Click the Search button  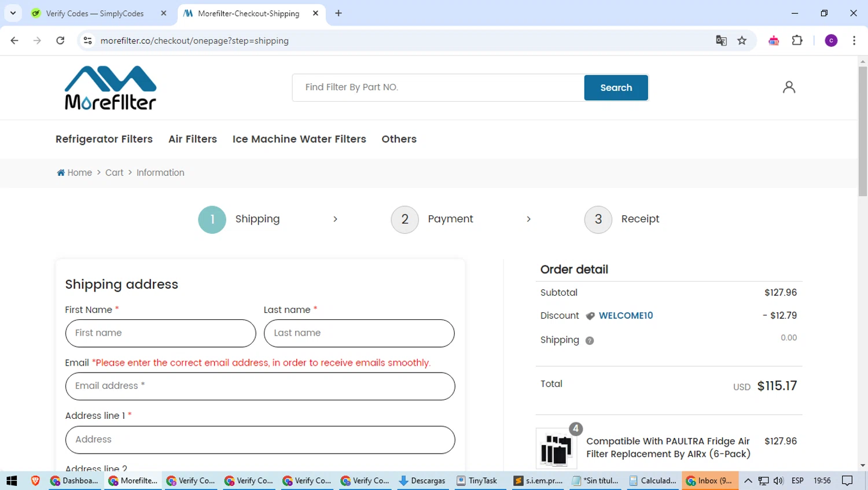(616, 88)
